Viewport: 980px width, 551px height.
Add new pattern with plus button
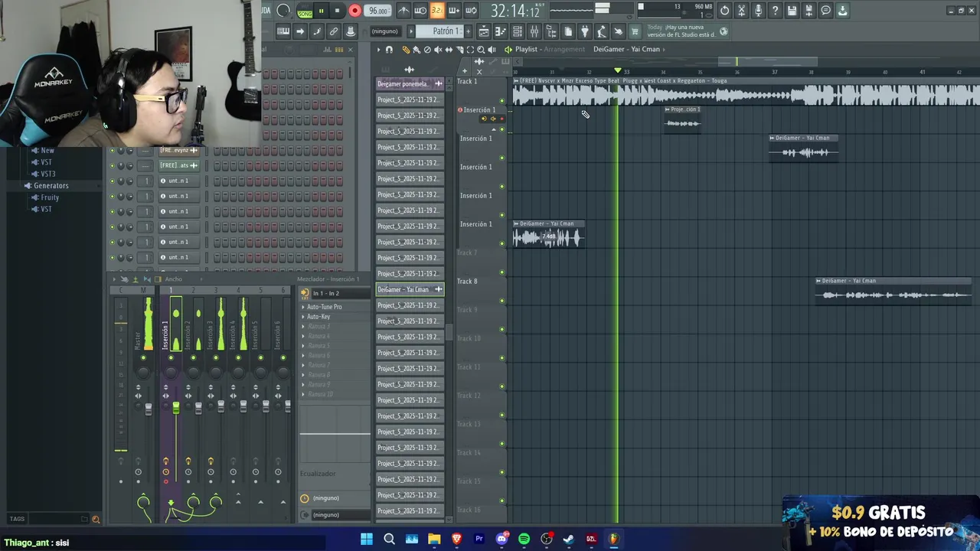tap(467, 31)
